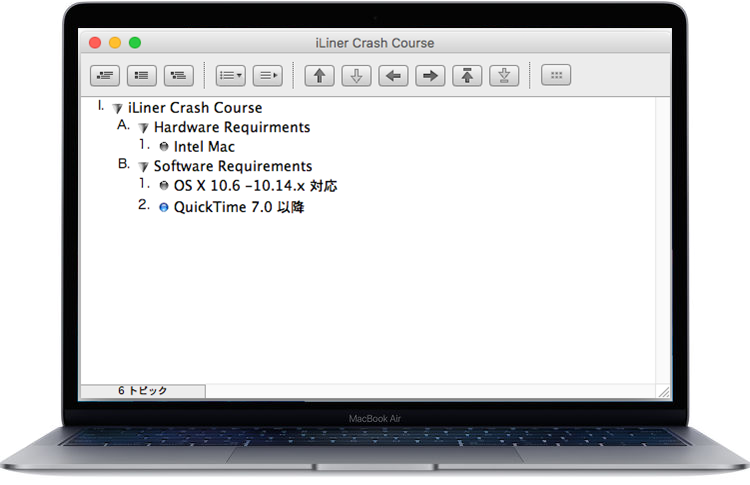Click the third indented-list toolbar button
Image resolution: width=750 pixels, height=485 pixels.
(178, 76)
